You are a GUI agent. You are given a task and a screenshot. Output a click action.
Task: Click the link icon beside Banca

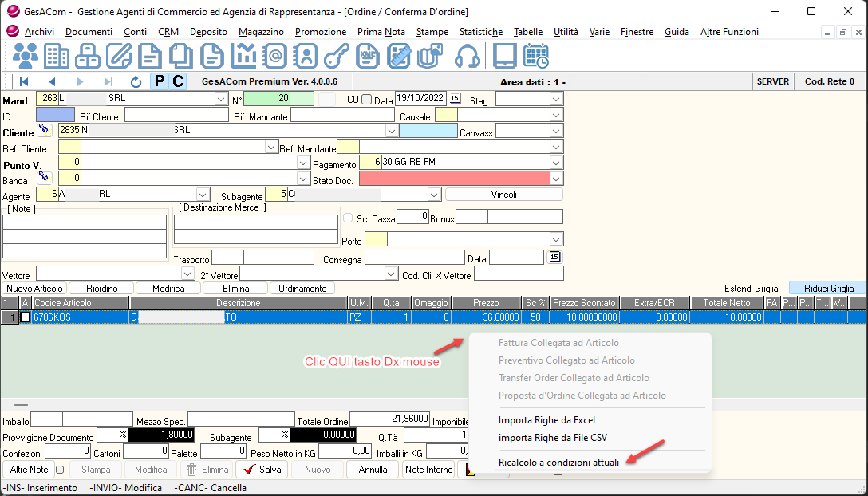(45, 179)
